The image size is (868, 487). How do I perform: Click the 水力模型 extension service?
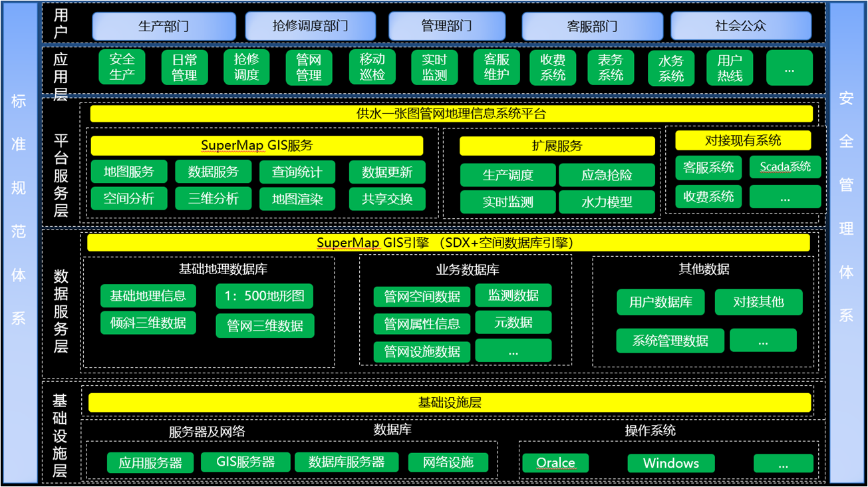(x=607, y=202)
